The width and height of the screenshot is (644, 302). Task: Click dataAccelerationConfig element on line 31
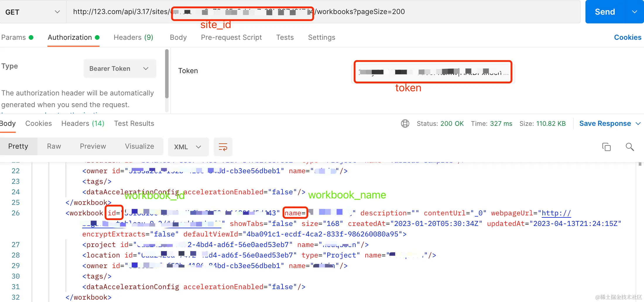pyautogui.click(x=194, y=287)
